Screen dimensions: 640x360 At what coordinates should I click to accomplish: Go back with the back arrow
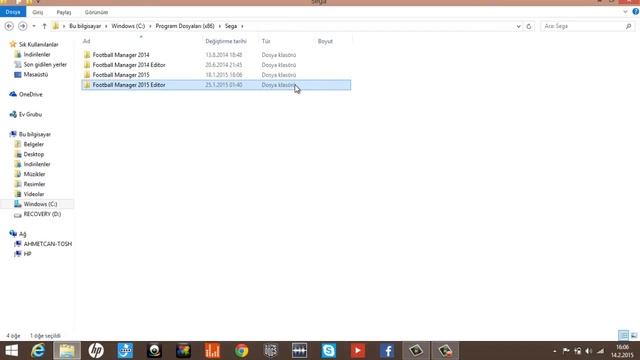point(9,26)
